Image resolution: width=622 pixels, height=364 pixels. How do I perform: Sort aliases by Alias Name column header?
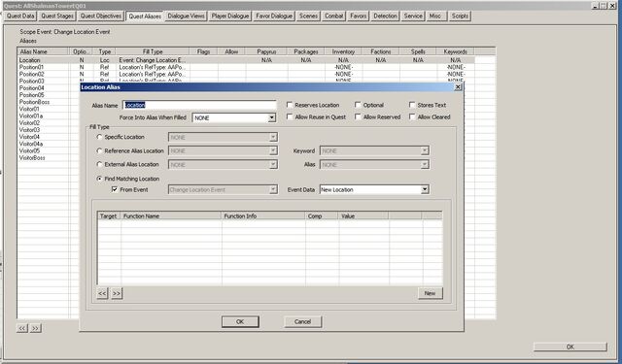pos(43,51)
